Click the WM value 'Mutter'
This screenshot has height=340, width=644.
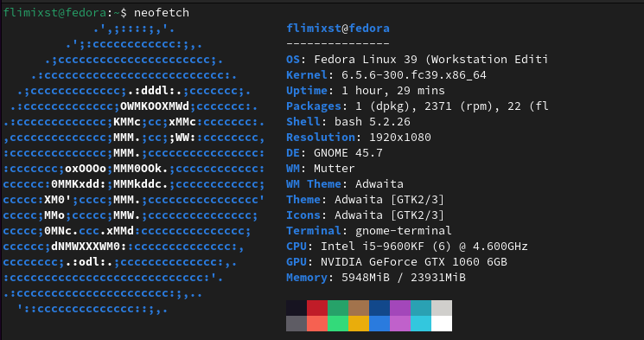click(x=335, y=169)
